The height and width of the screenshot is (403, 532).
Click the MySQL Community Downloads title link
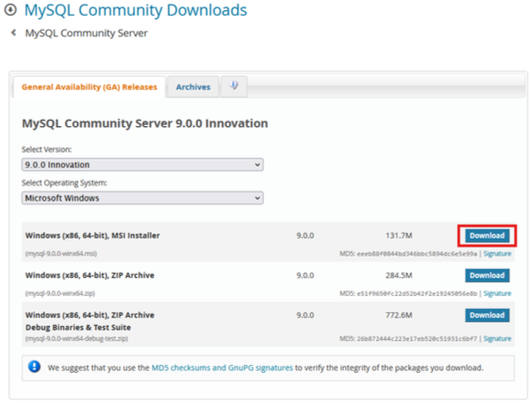point(135,9)
